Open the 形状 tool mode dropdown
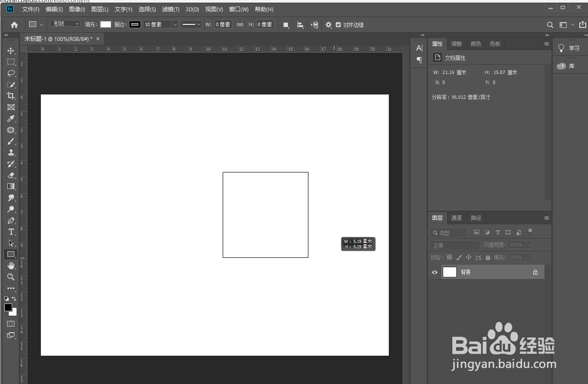The width and height of the screenshot is (588, 384). pos(65,24)
